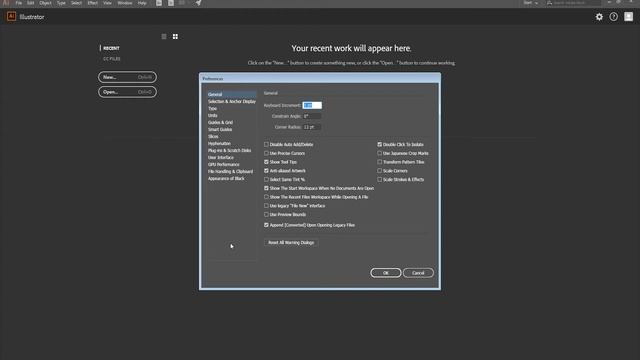Enable Use Precise Cursors checkbox
Screen dimensions: 640x360
[x=266, y=153]
